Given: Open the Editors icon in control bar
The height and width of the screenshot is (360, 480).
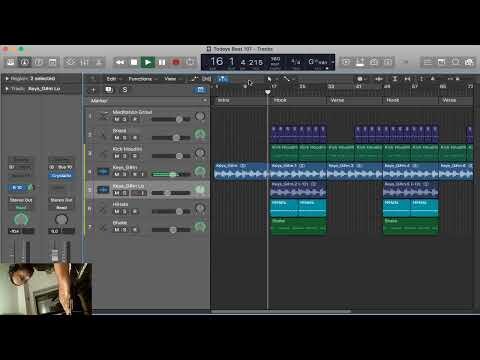Looking at the screenshot, I should [99, 62].
